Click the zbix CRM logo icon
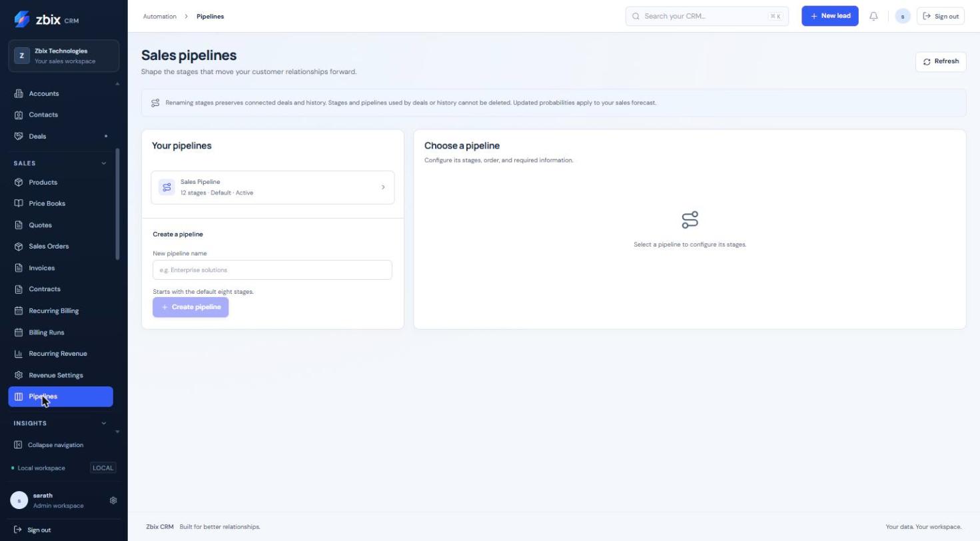 tap(21, 19)
